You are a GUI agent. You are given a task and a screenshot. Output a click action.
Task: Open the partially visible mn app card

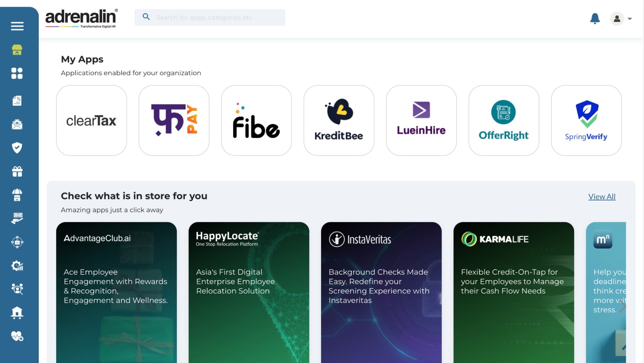(606, 292)
